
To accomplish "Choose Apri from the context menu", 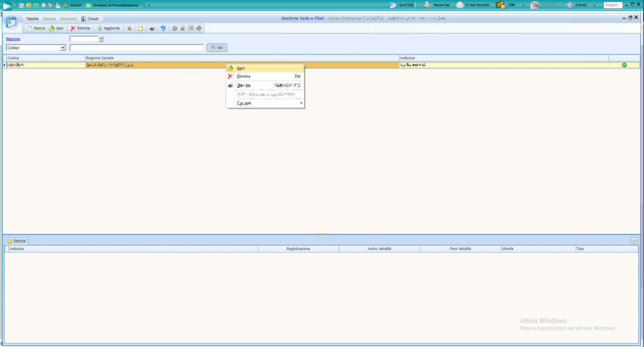I will pos(241,68).
